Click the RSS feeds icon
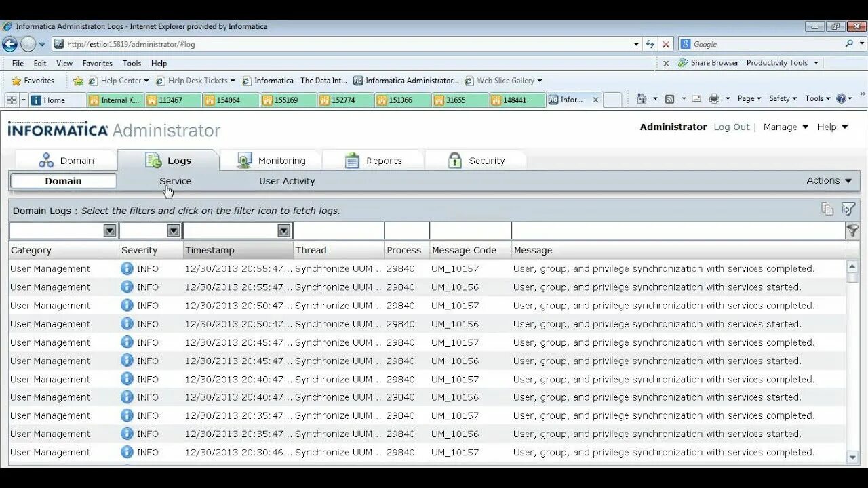Image resolution: width=868 pixels, height=488 pixels. tap(669, 99)
